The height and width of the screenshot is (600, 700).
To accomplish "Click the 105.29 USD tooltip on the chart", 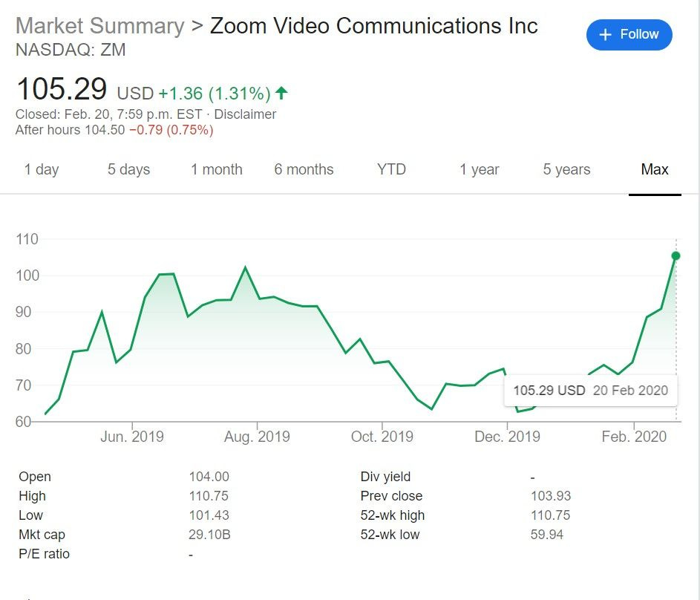I will (x=590, y=390).
